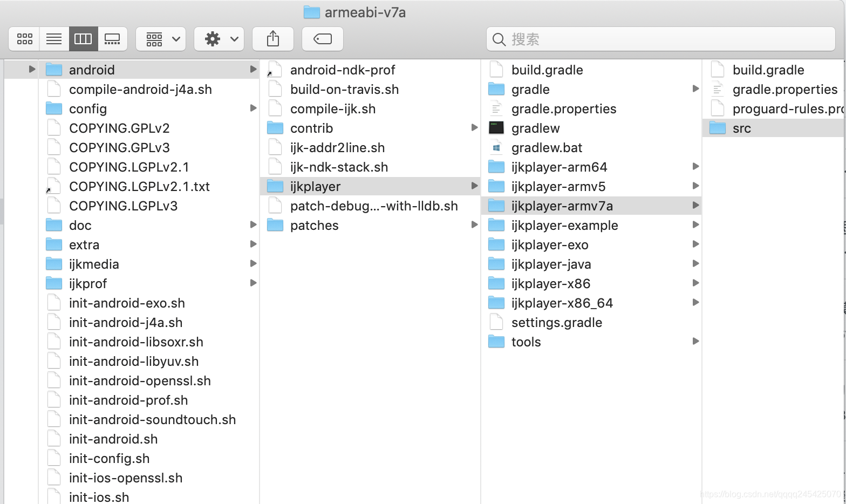Viewport: 846px width, 504px height.
Task: Select the gradlew terminal executable icon
Action: (x=496, y=128)
